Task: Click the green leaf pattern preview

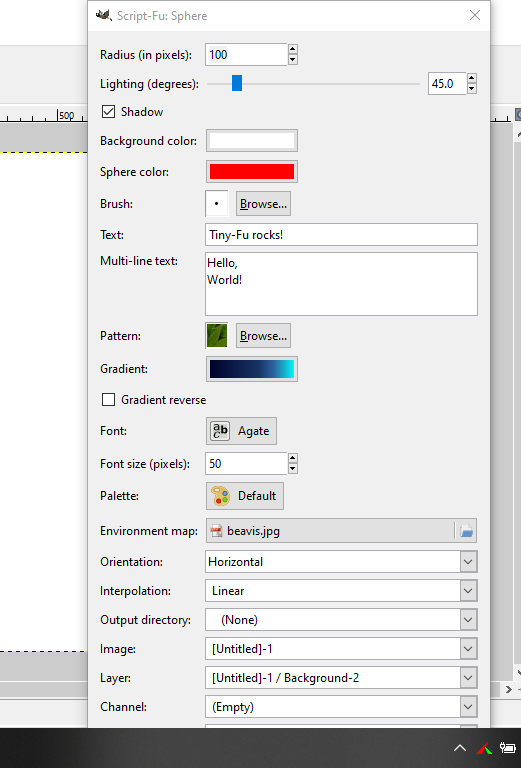Action: pyautogui.click(x=216, y=336)
